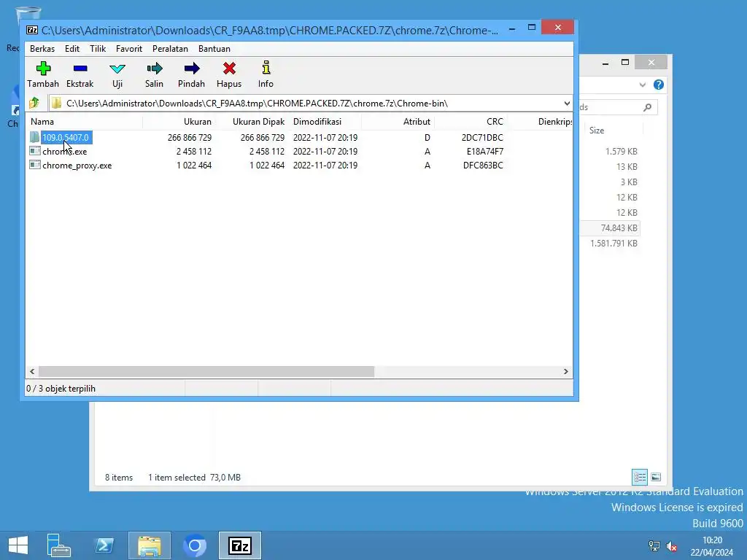This screenshot has width=747, height=560.
Task: Switch Explorer to details view
Action: click(x=640, y=477)
